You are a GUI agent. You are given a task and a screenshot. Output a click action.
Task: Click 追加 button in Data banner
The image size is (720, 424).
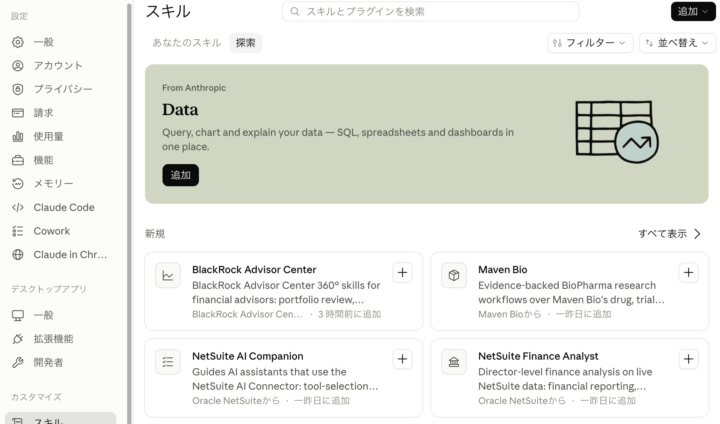[180, 175]
